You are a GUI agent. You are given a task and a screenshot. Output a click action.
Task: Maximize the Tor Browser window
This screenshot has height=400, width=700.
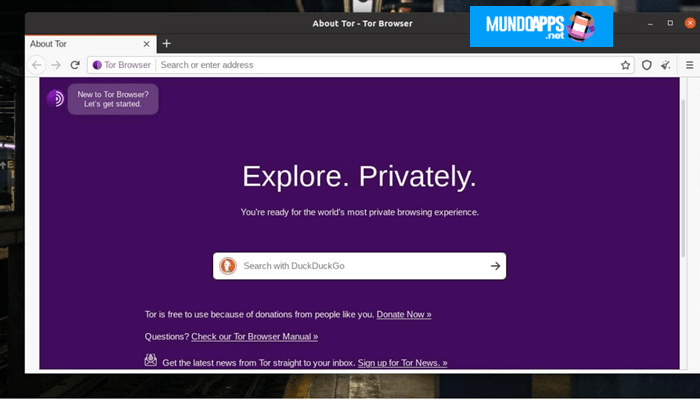(670, 23)
